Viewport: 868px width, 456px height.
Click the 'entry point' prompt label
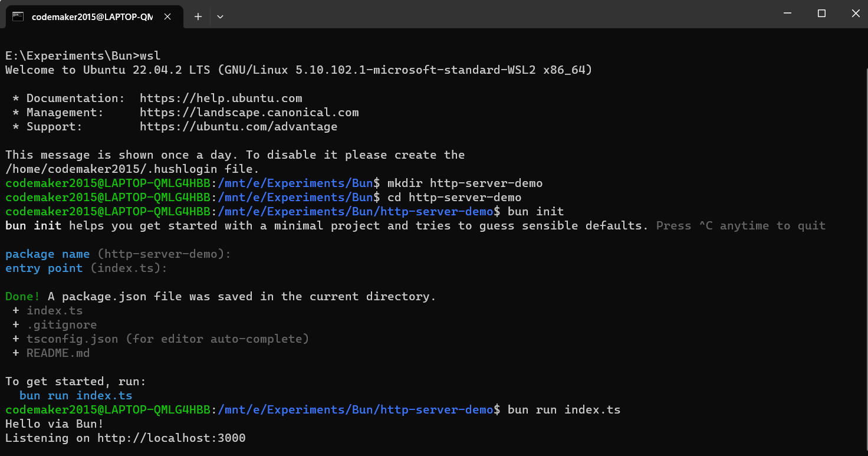point(44,268)
